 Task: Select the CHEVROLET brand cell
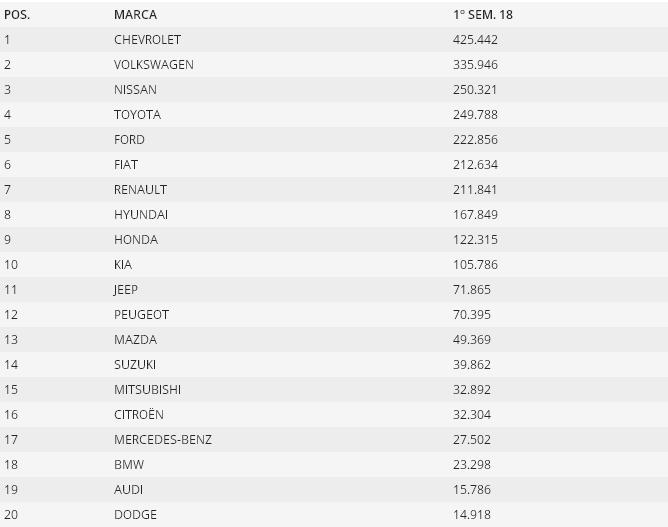(x=147, y=40)
